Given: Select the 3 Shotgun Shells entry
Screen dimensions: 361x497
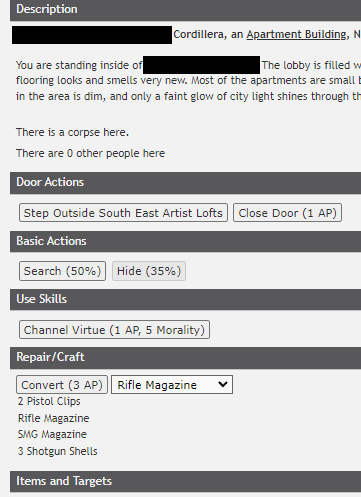Looking at the screenshot, I should pyautogui.click(x=58, y=451).
